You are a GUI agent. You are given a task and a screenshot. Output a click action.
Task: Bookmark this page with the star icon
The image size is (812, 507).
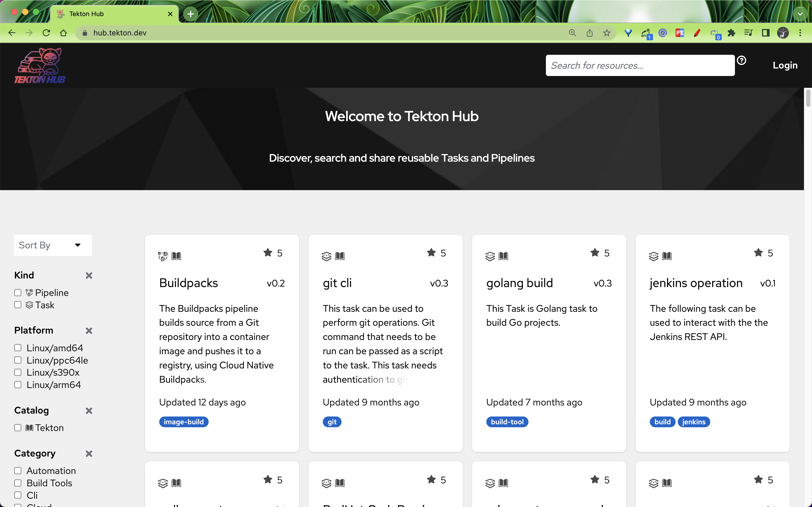tap(607, 33)
